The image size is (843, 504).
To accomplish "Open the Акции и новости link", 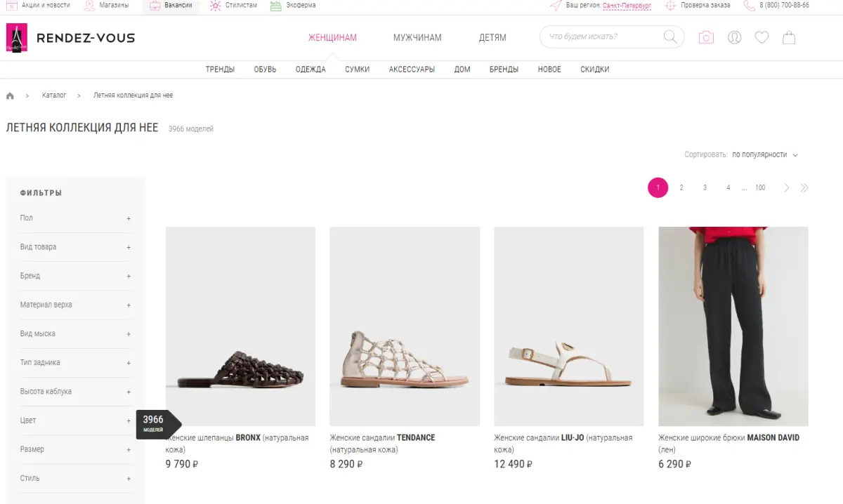I will click(x=46, y=6).
